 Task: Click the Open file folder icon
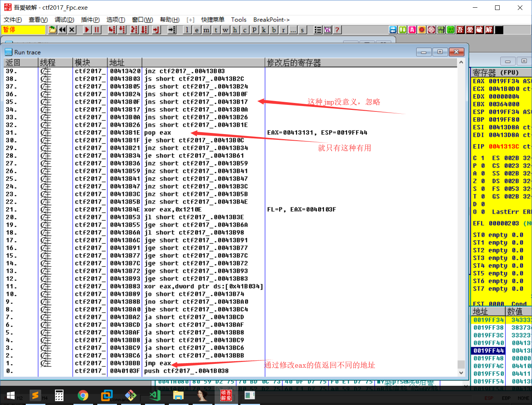(52, 30)
